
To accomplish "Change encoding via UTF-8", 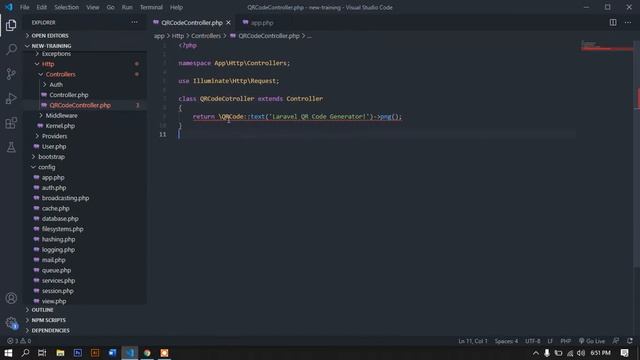I will (532, 341).
